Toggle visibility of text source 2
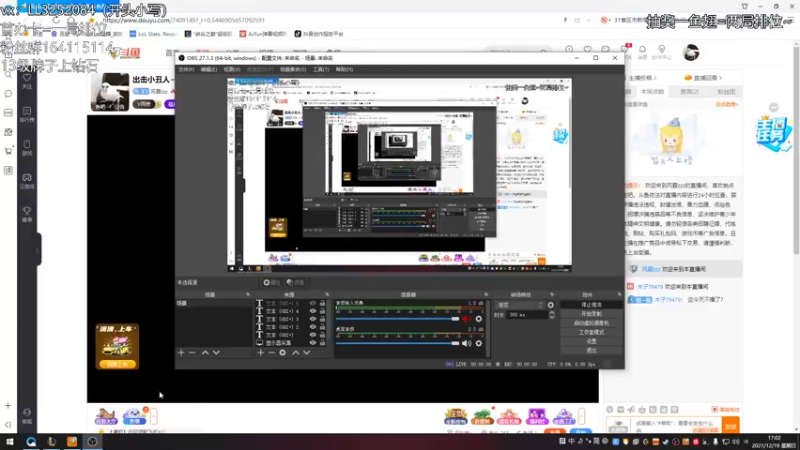 pos(313,327)
